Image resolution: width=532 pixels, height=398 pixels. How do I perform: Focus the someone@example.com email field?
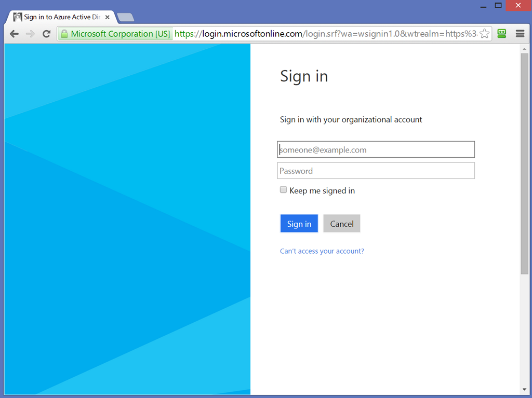[376, 149]
